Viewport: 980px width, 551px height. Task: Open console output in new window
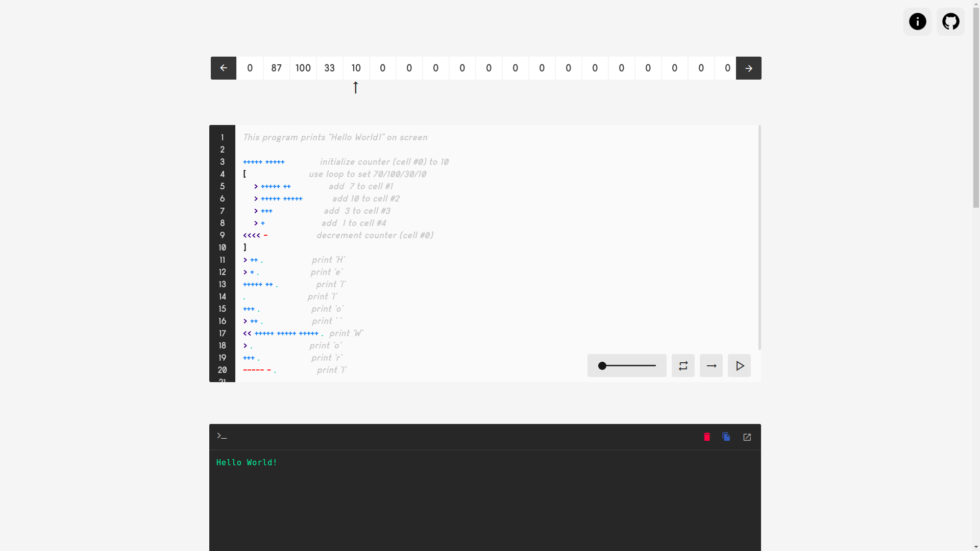(747, 437)
